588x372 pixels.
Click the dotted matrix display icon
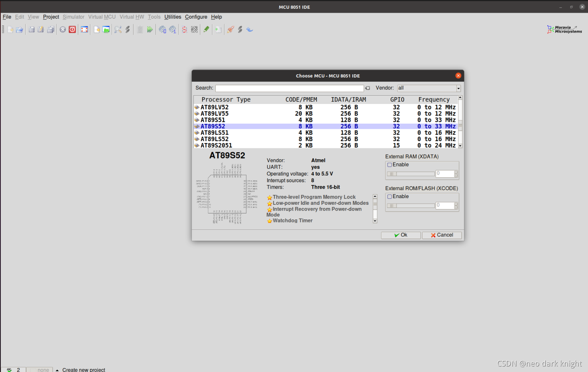tap(194, 30)
